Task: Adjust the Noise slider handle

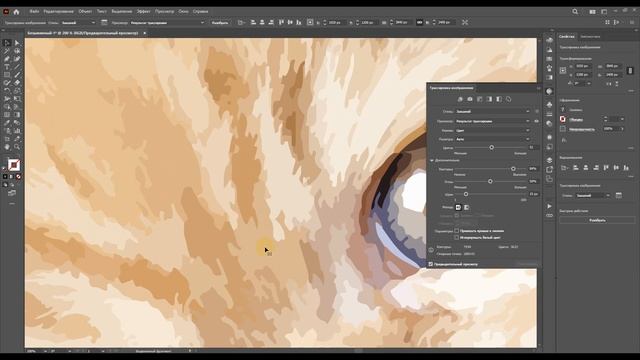Action: (x=466, y=194)
